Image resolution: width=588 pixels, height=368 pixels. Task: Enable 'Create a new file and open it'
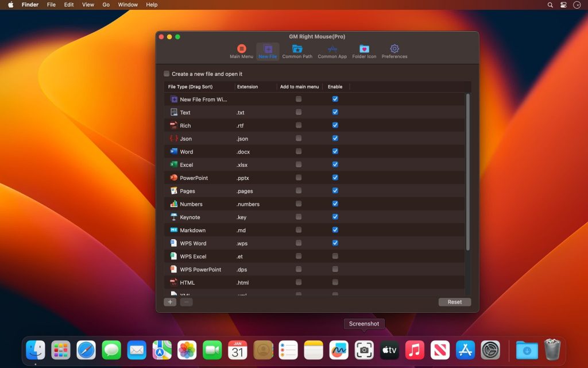[x=167, y=74]
